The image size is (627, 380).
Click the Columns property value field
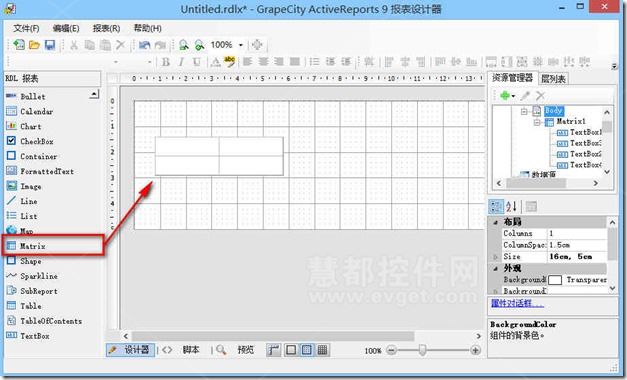click(577, 233)
